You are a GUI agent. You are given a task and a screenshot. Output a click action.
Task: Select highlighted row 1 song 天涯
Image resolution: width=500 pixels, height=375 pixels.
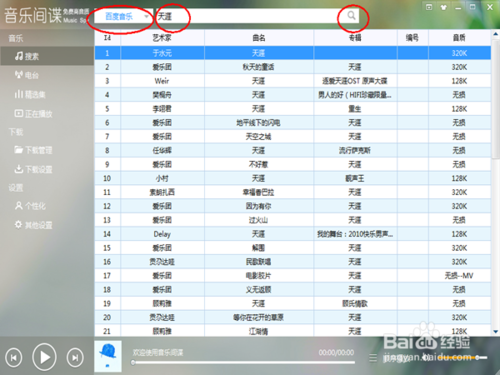point(293,53)
